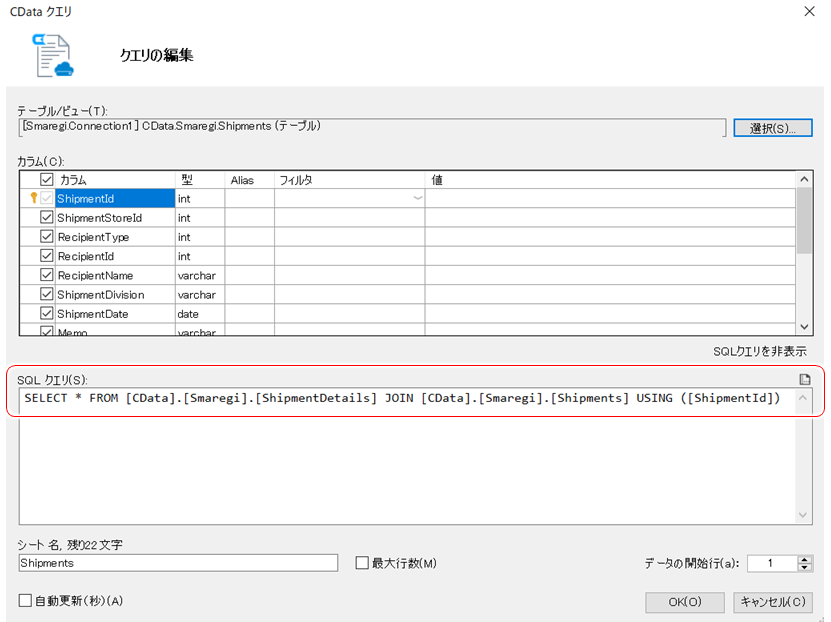Click the value cell for ShipmentId
Viewport: 831px width, 622px height.
610,199
